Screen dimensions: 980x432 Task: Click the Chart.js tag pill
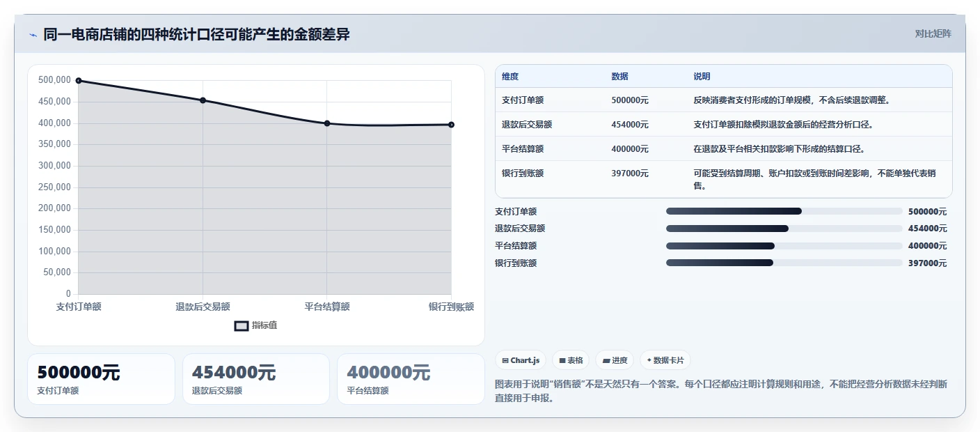pyautogui.click(x=521, y=360)
